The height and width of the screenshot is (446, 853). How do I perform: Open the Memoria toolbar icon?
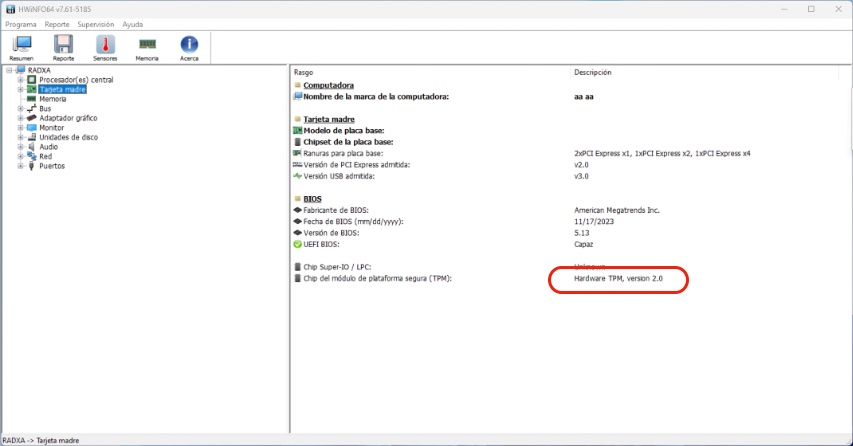click(147, 47)
